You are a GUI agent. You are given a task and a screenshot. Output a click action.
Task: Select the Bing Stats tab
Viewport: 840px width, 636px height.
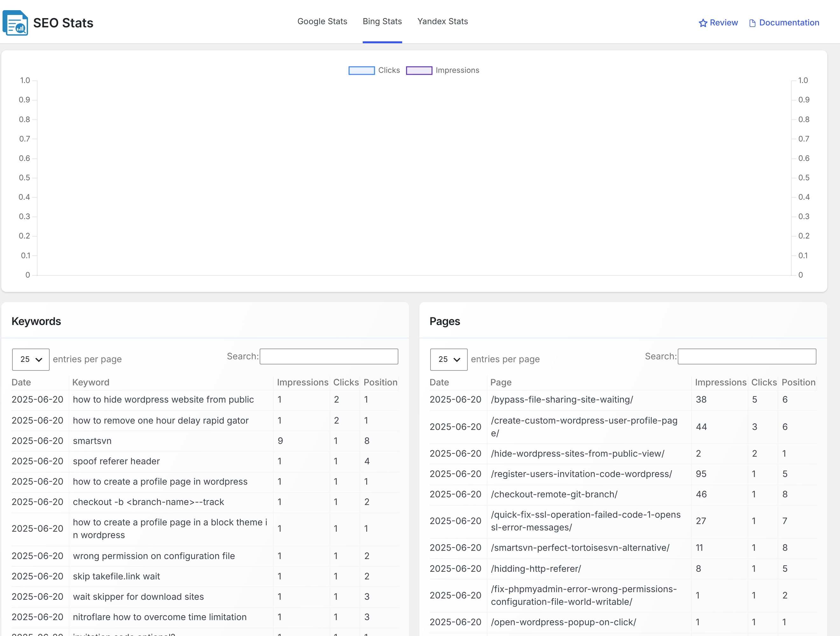[x=382, y=21]
